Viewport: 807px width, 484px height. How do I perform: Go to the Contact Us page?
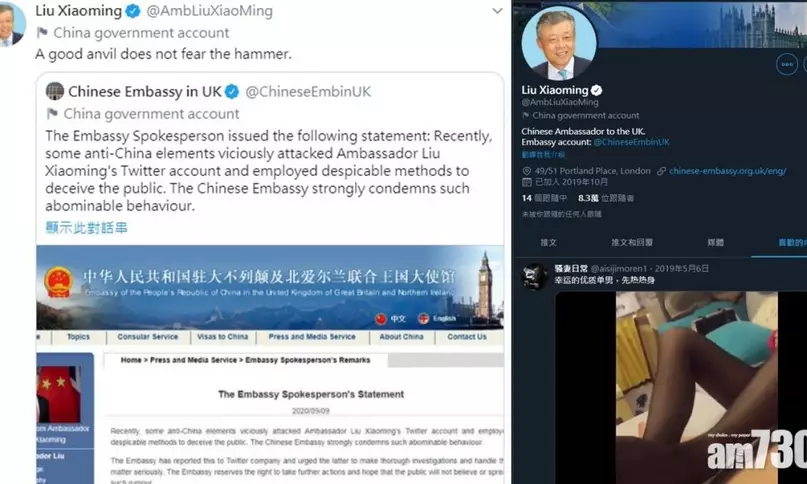click(x=467, y=337)
